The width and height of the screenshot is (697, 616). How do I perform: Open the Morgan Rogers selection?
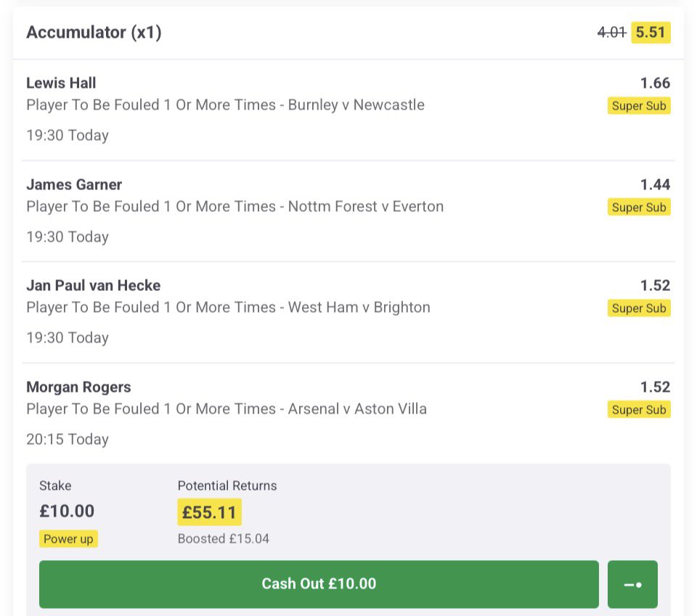(78, 387)
